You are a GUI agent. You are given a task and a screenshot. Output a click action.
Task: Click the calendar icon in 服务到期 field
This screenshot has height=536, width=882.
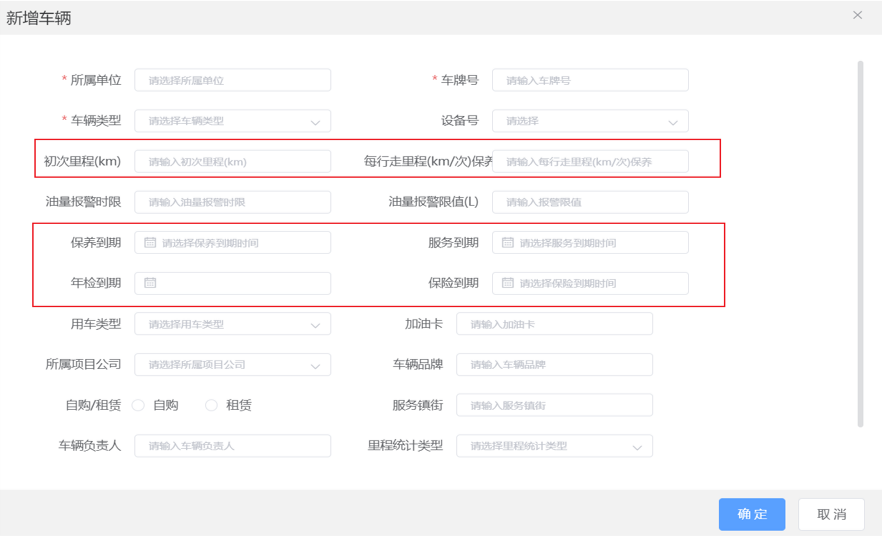507,242
